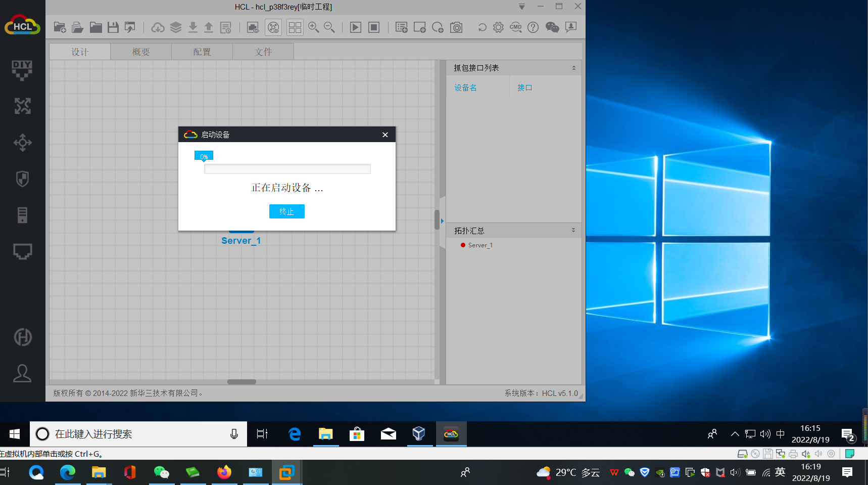This screenshot has width=868, height=485.
Task: Collapse the 拓扑汇总 panel arrows
Action: pyautogui.click(x=573, y=230)
